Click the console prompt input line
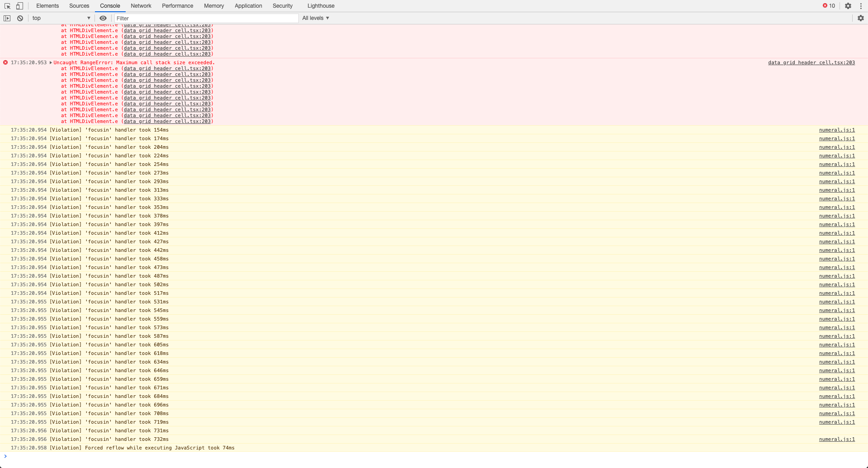The height and width of the screenshot is (468, 868). pos(434,456)
